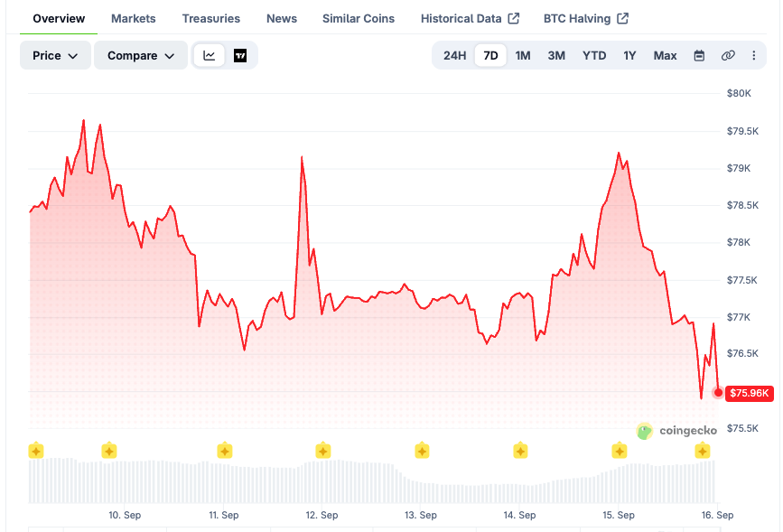Image resolution: width=783 pixels, height=532 pixels.
Task: Click the $79K axis label
Action: (739, 168)
